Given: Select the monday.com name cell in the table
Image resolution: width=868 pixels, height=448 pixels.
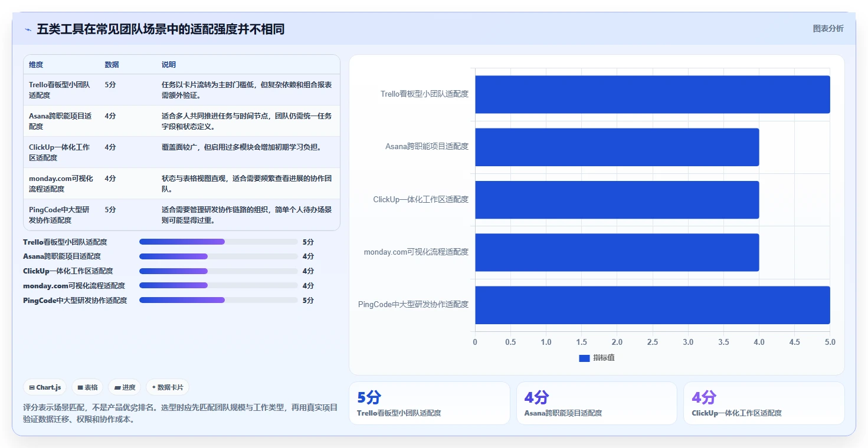Looking at the screenshot, I should (61, 183).
